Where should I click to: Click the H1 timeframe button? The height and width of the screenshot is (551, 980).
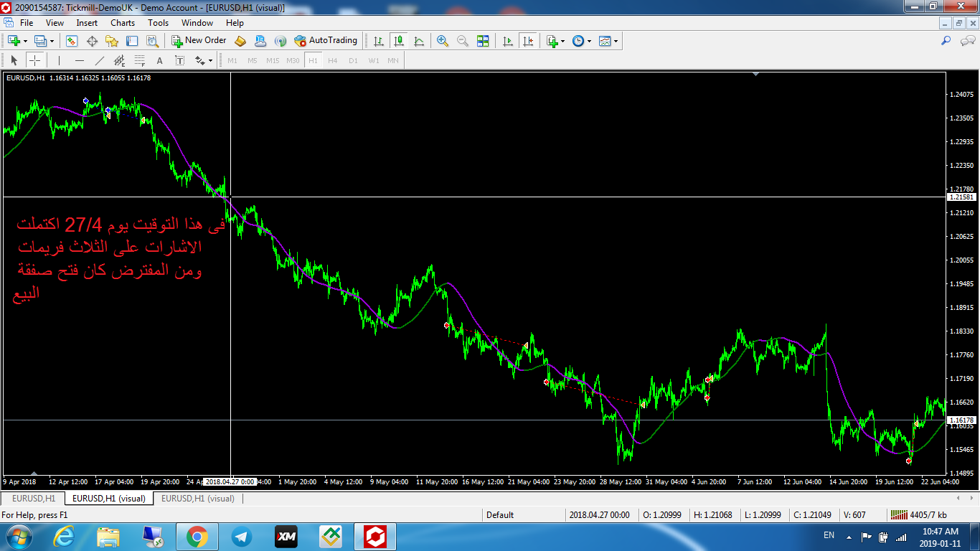coord(313,61)
